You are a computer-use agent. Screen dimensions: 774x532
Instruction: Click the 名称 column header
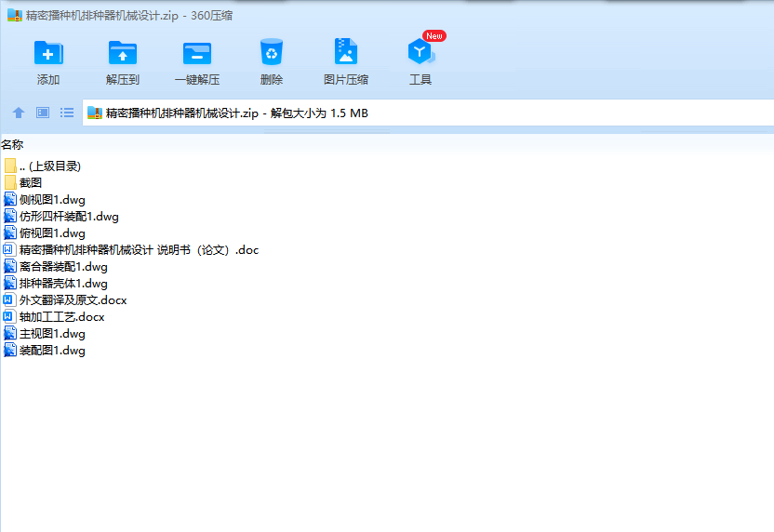12,144
